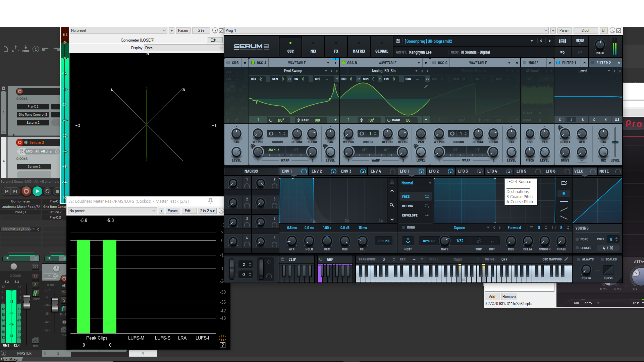Click the REAPER save project download icon
Screen dimensions: 644x362
[25, 49]
